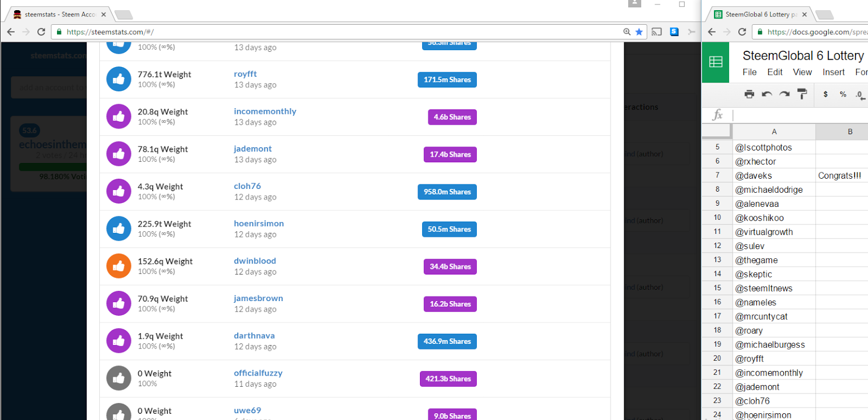Reload the Google Sheets page
This screenshot has width=868, height=420.
(742, 32)
